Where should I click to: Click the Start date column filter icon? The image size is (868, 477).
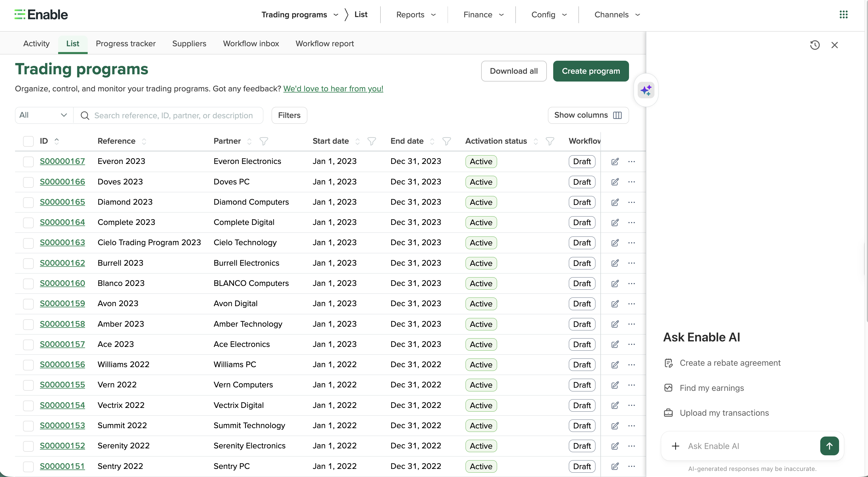coord(372,141)
